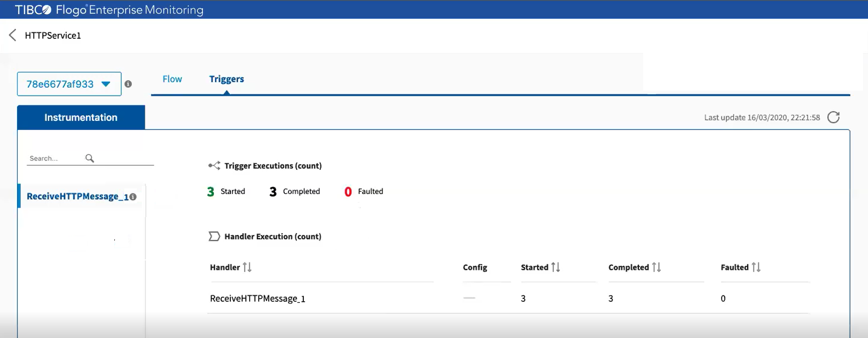This screenshot has height=338, width=868.
Task: Click the Last update timestamp text
Action: pyautogui.click(x=762, y=117)
